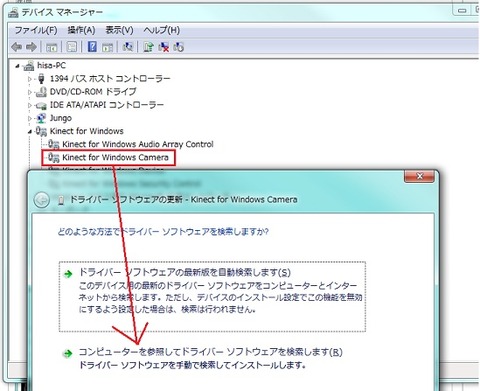The image size is (480, 391).
Task: Click the scan for hardware changes icon
Action: 128,47
